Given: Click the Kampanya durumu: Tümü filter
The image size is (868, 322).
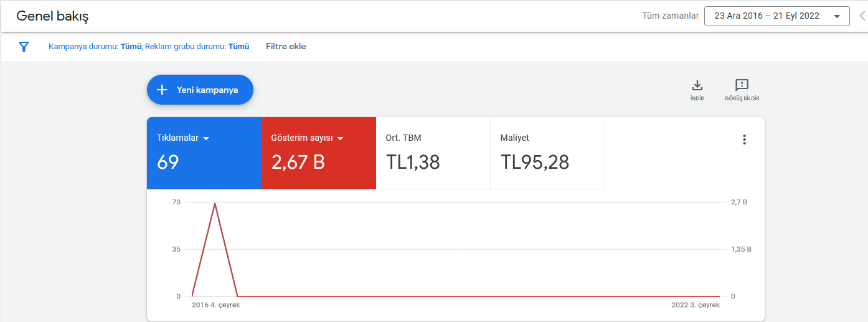Looking at the screenshot, I should (95, 47).
